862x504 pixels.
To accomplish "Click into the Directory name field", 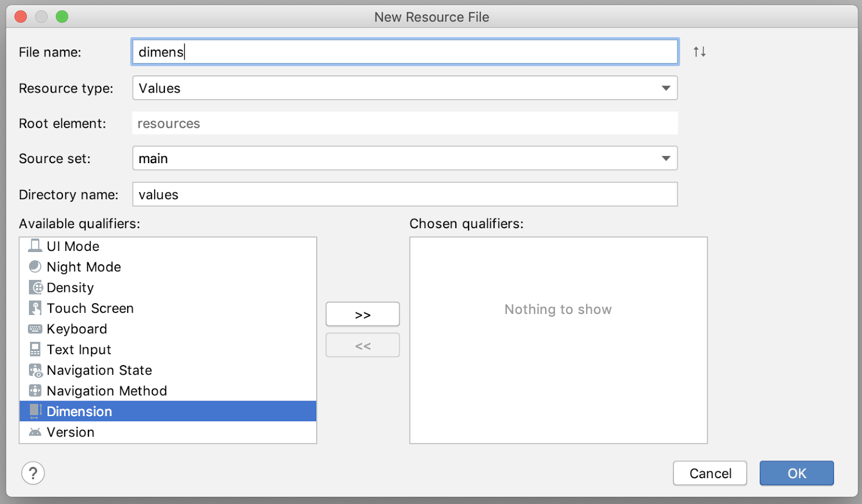I will (x=405, y=194).
